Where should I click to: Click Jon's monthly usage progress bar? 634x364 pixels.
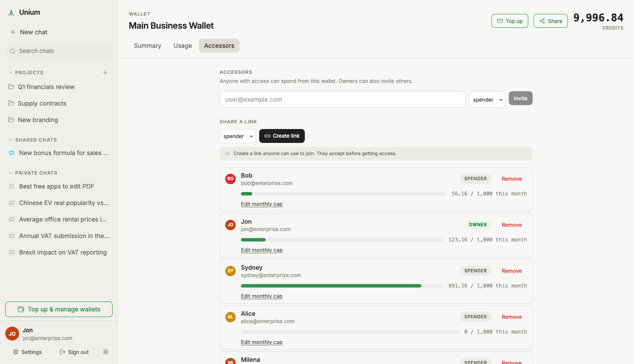click(x=342, y=240)
